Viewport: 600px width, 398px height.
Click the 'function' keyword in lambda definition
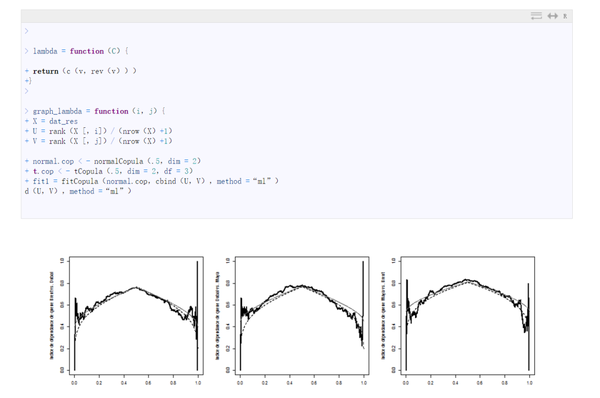tap(87, 51)
